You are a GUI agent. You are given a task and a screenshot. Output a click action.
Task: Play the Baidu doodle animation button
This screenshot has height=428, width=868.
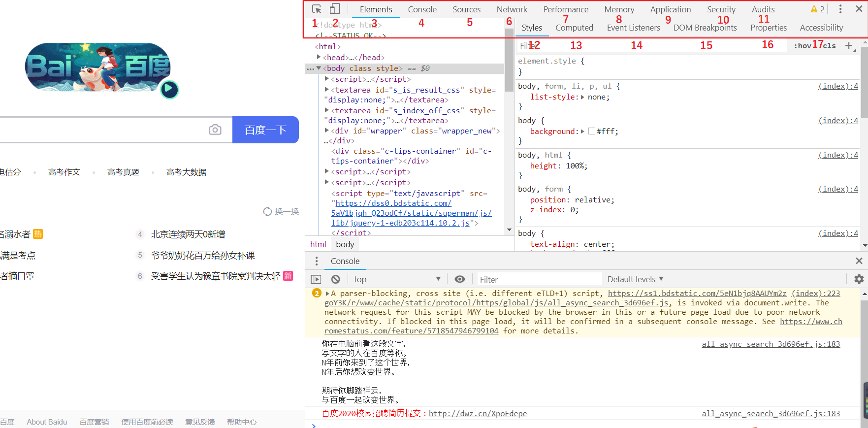click(x=169, y=89)
